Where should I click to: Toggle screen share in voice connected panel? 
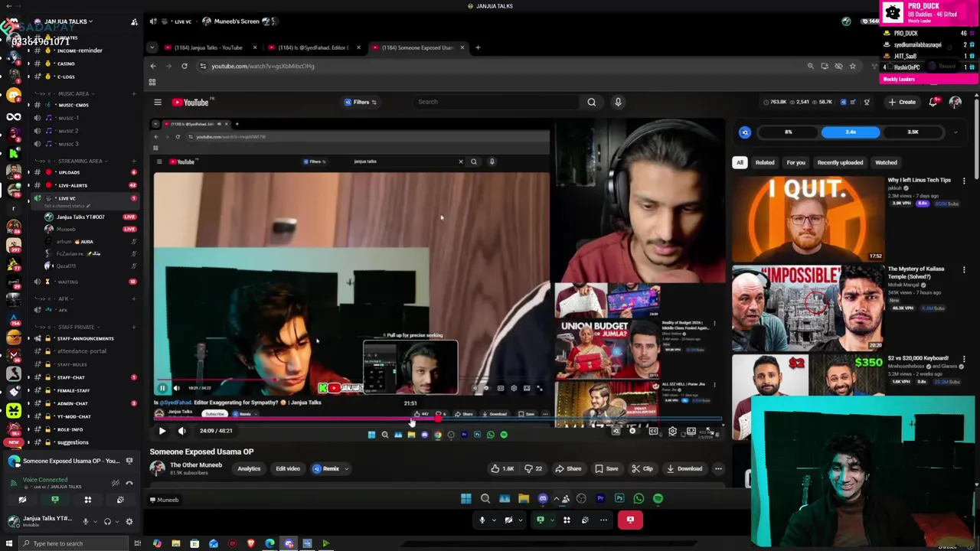[55, 500]
